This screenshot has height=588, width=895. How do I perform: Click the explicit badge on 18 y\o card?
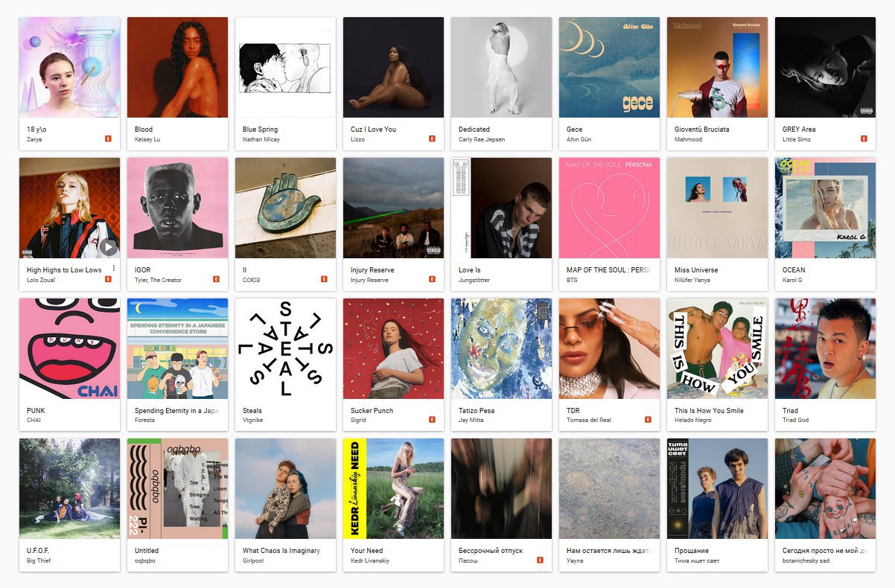click(109, 138)
